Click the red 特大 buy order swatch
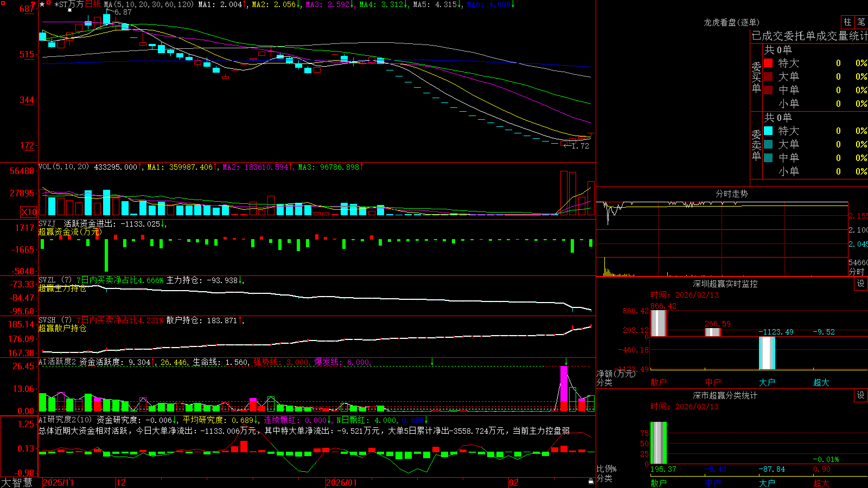 click(x=768, y=63)
